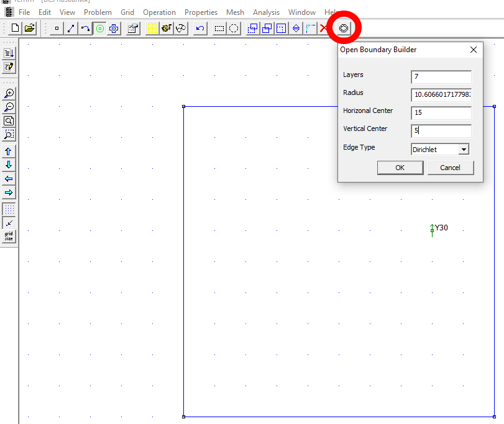Open the Edit menu
Viewport: 504px width, 424px height.
click(45, 12)
